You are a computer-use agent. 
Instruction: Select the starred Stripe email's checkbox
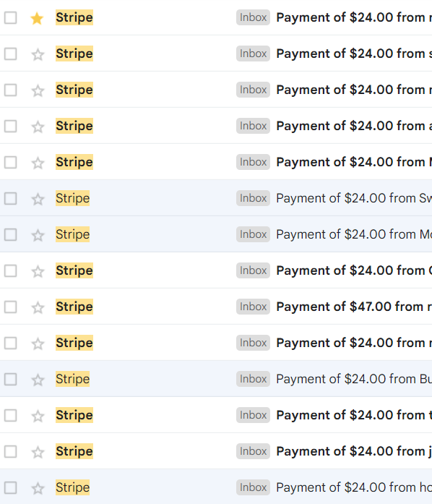point(11,17)
